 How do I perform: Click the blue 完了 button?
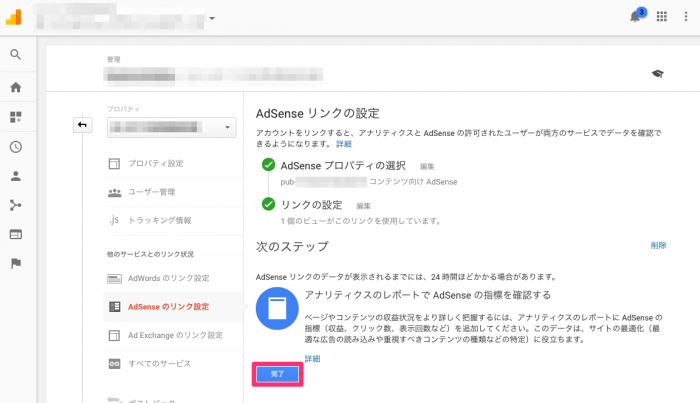point(277,374)
